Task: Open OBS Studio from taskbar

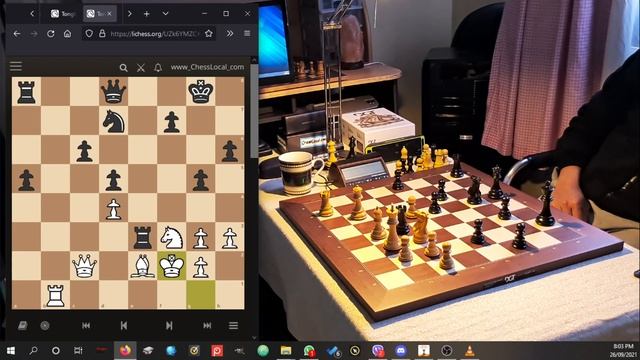Action: point(447,351)
